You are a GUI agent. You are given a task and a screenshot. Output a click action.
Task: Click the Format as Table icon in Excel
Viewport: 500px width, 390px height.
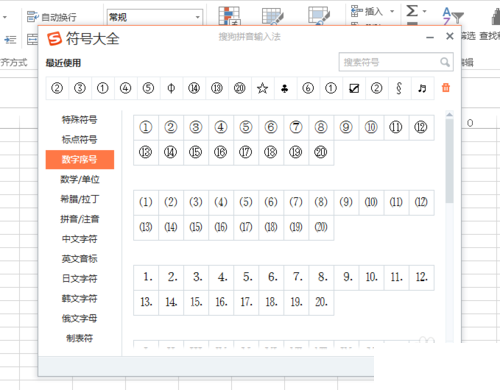pyautogui.click(x=273, y=16)
